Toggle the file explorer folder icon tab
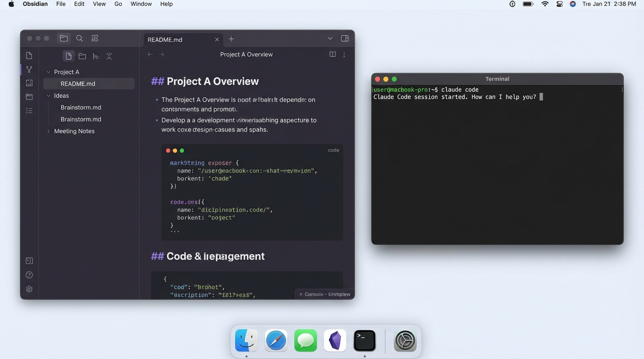644x359 pixels. (64, 38)
